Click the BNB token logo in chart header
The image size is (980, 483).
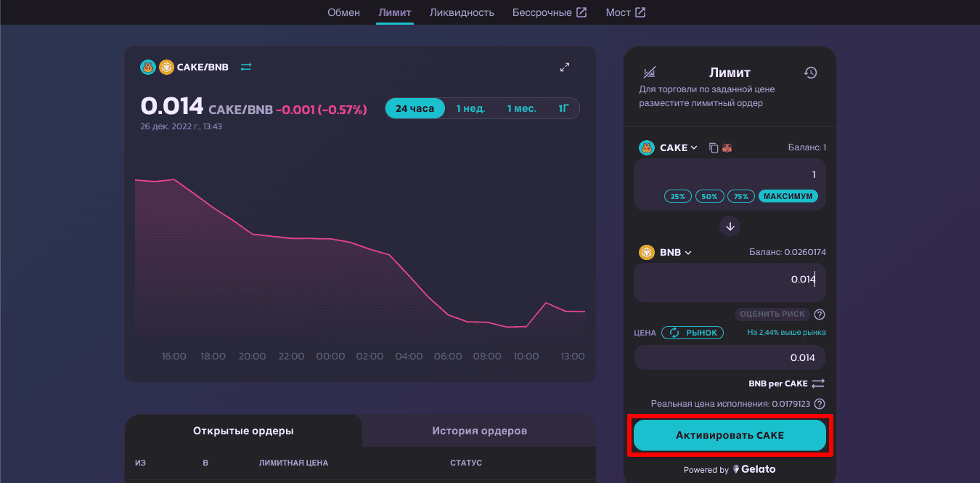[166, 68]
